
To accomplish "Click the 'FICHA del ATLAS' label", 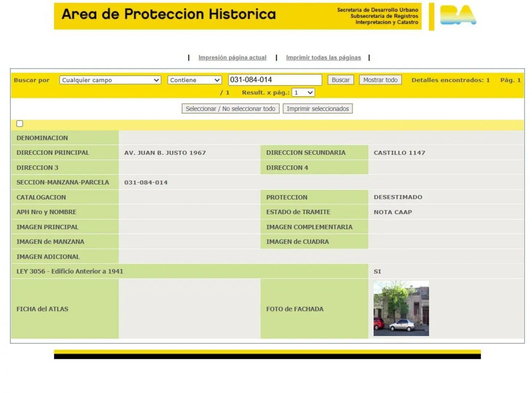I will [x=42, y=309].
